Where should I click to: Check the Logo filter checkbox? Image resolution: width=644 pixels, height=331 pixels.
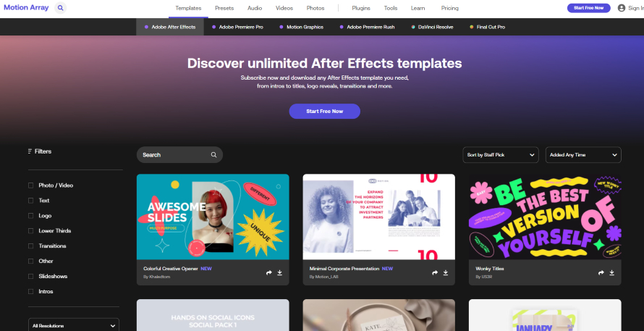[x=31, y=216]
